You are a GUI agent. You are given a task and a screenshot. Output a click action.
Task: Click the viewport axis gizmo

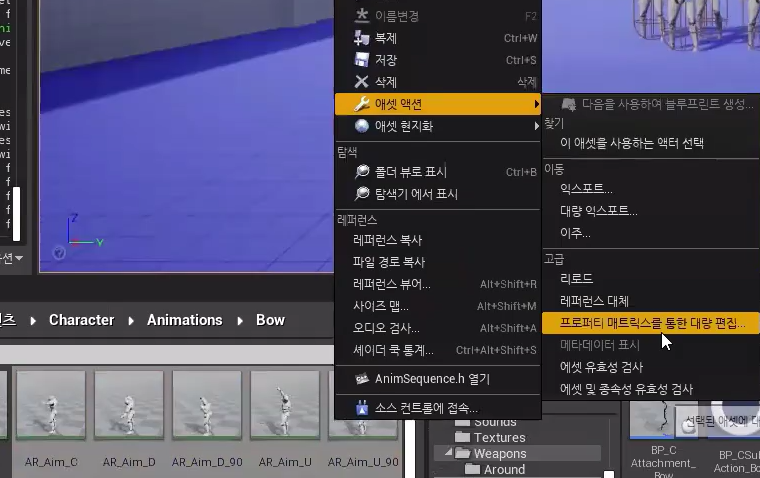pyautogui.click(x=85, y=231)
